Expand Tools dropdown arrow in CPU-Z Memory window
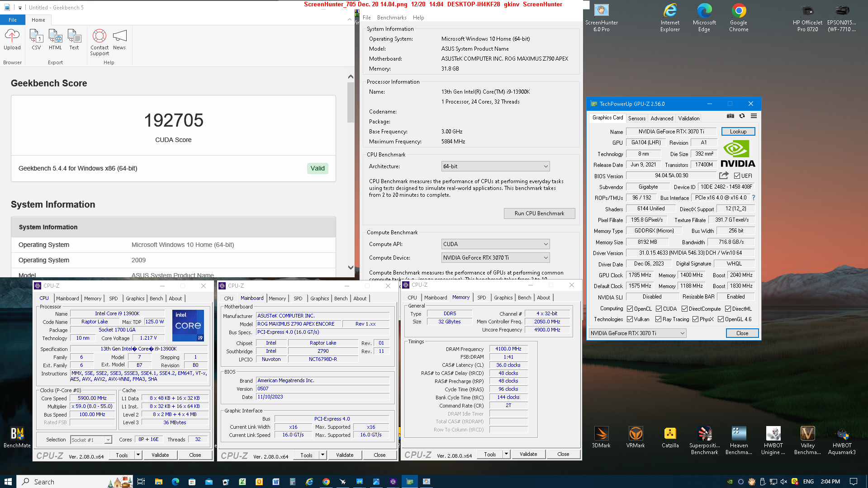 [506, 454]
